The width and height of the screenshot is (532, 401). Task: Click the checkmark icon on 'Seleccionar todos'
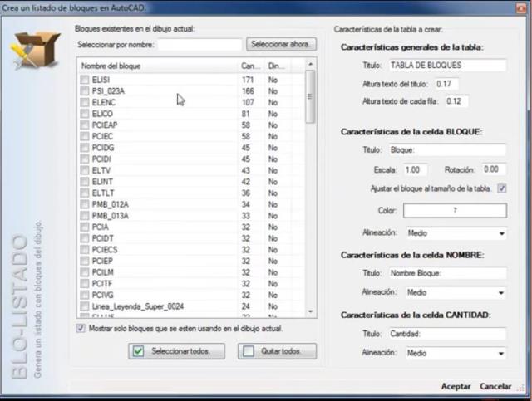[x=139, y=351]
